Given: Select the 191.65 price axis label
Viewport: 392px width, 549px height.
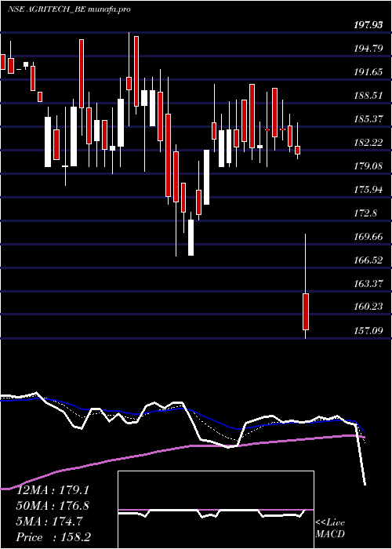Looking at the screenshot, I should [x=368, y=72].
